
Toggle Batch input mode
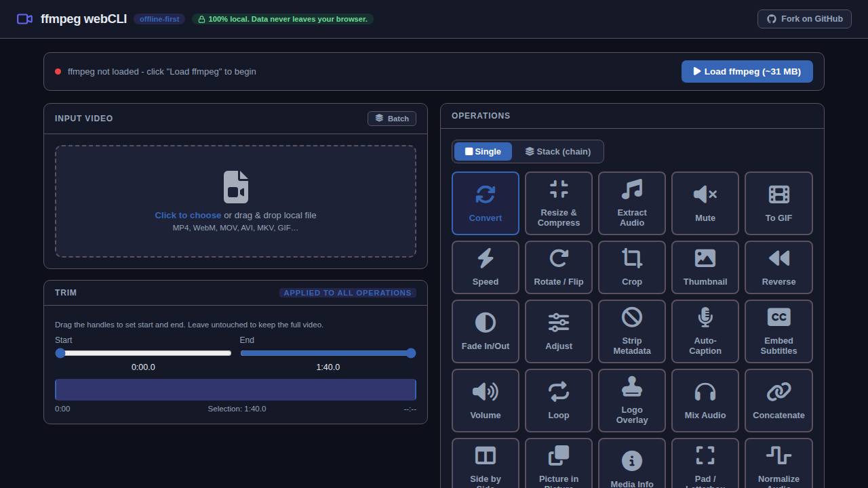tap(392, 119)
